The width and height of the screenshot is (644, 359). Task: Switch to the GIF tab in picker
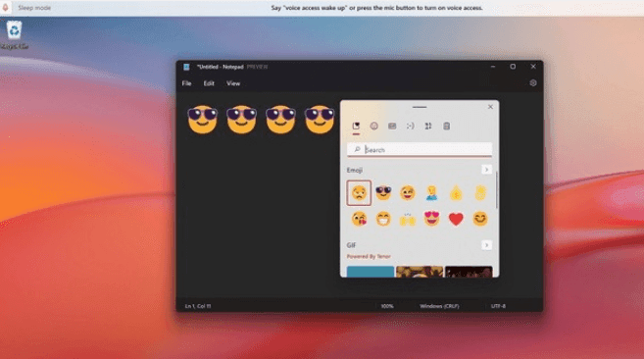pos(392,126)
